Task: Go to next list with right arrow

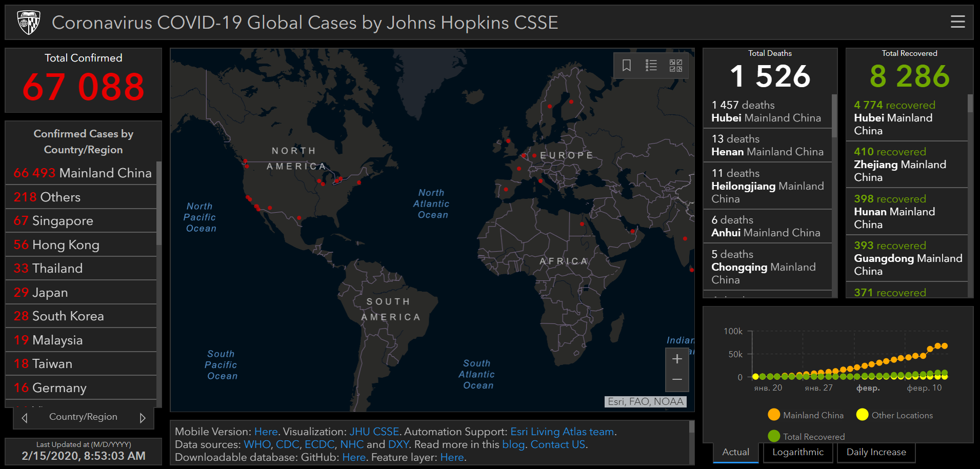Action: pos(143,418)
